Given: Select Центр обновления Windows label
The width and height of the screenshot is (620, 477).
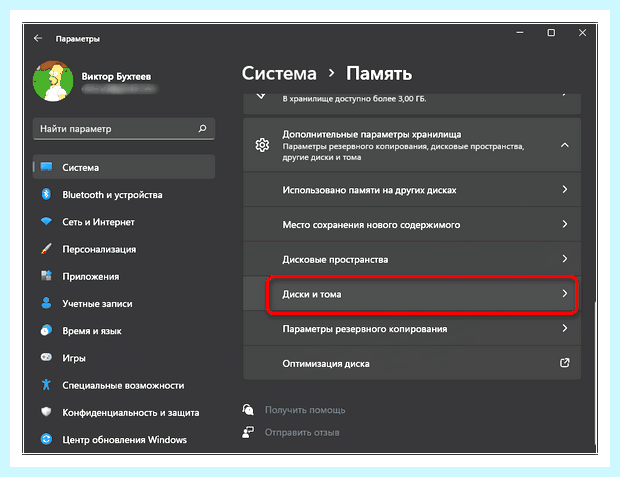Looking at the screenshot, I should point(124,440).
